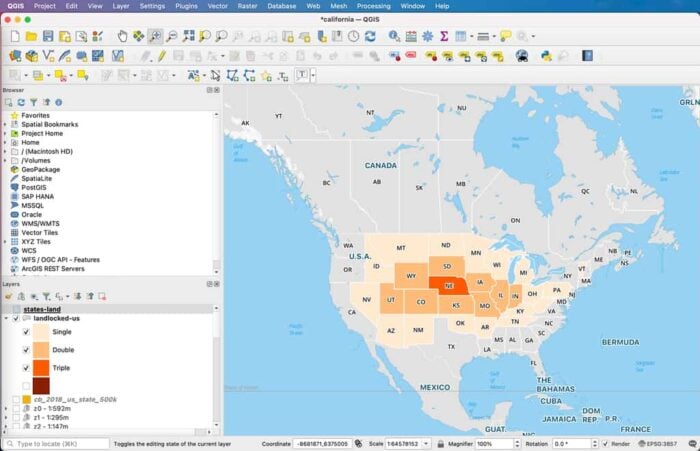Open the Vector menu
This screenshot has height=451, width=700.
pos(217,6)
